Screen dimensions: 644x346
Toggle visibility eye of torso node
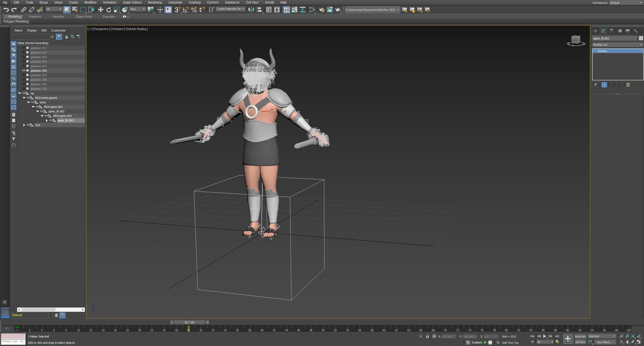[33, 102]
